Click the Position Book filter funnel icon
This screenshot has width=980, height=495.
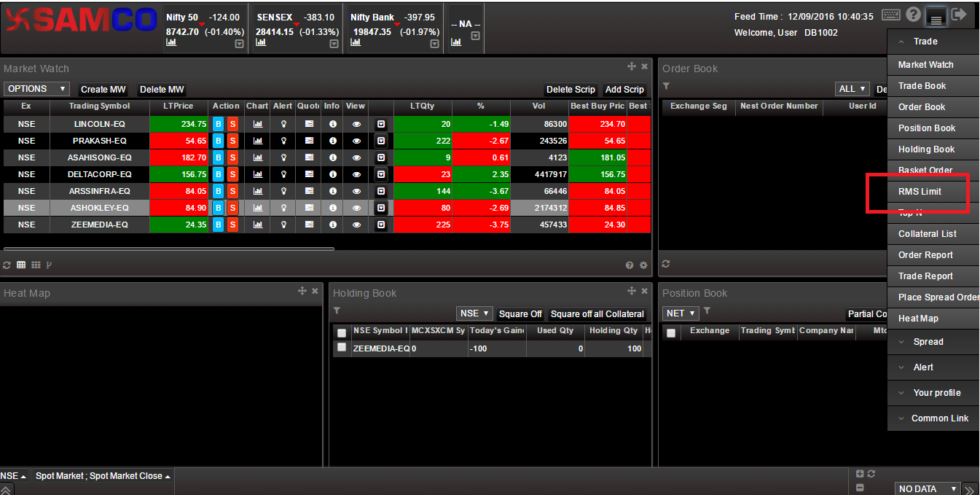[x=707, y=311]
